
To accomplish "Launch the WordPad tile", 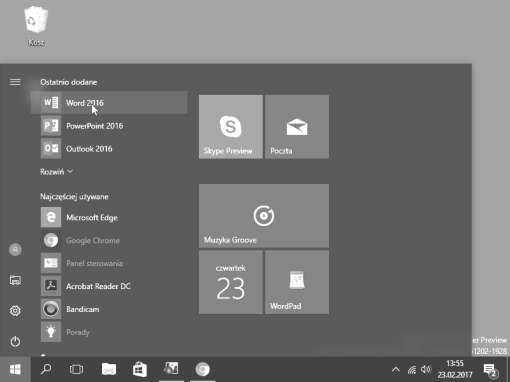I will coord(297,282).
